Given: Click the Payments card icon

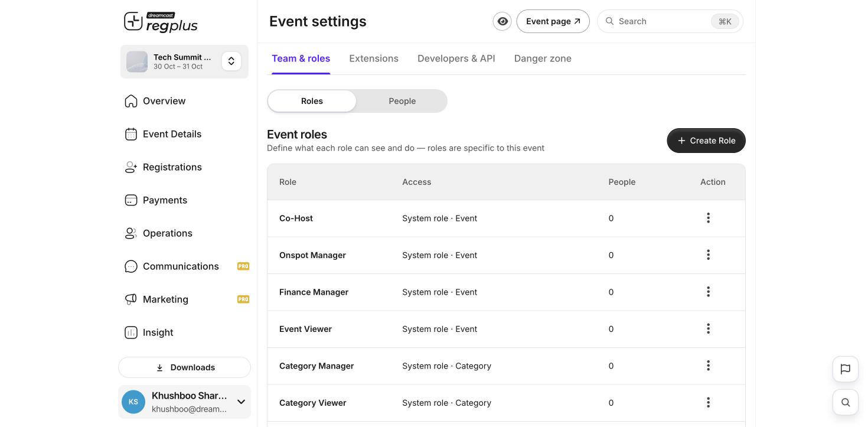Looking at the screenshot, I should point(131,200).
